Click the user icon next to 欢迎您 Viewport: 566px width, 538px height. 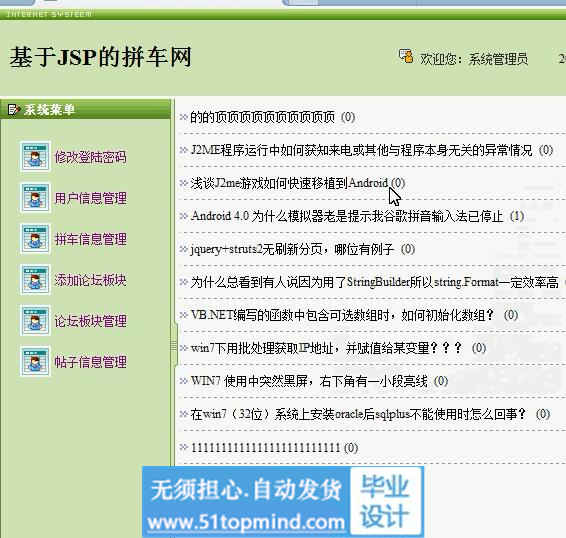coord(406,56)
